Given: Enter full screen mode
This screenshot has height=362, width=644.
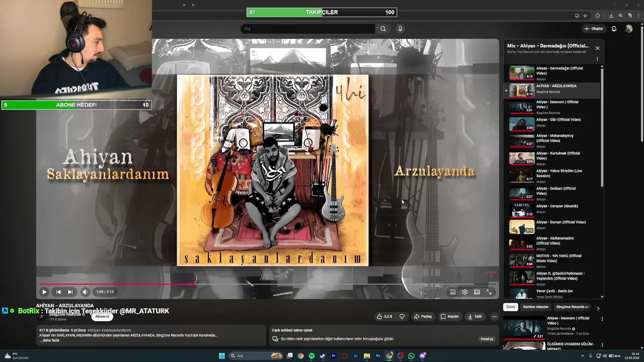Looking at the screenshot, I should (489, 292).
